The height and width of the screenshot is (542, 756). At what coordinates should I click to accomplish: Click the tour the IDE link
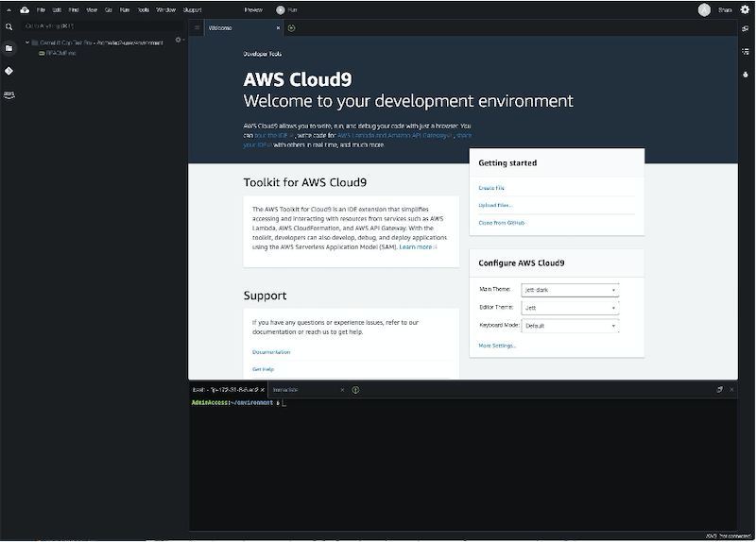273,135
